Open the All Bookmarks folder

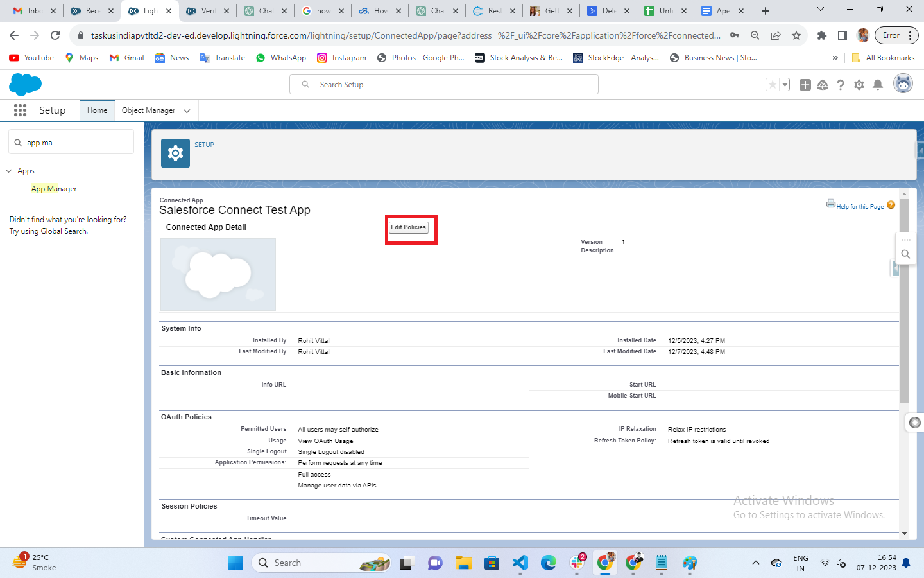pyautogui.click(x=883, y=58)
